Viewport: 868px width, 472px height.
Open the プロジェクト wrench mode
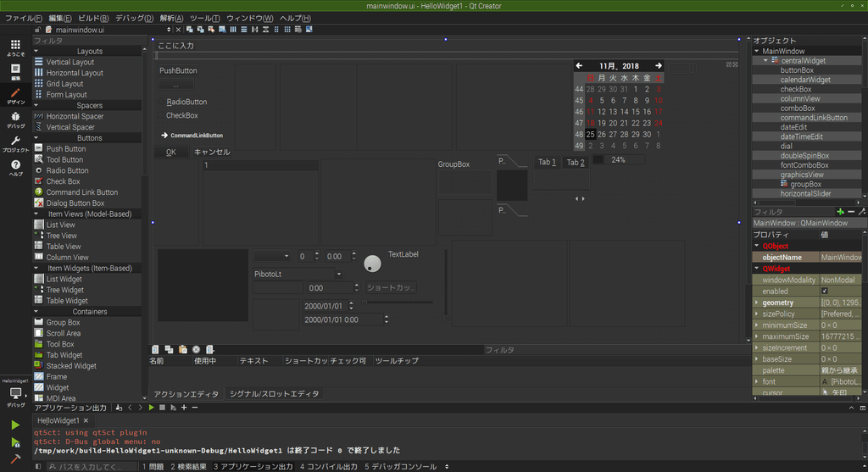15,144
